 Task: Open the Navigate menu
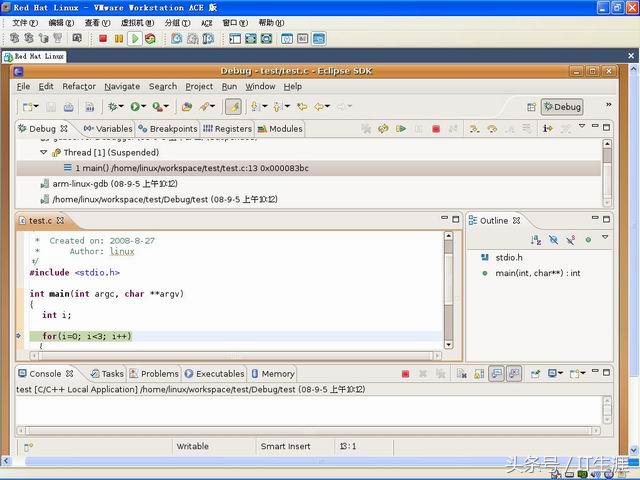122,87
